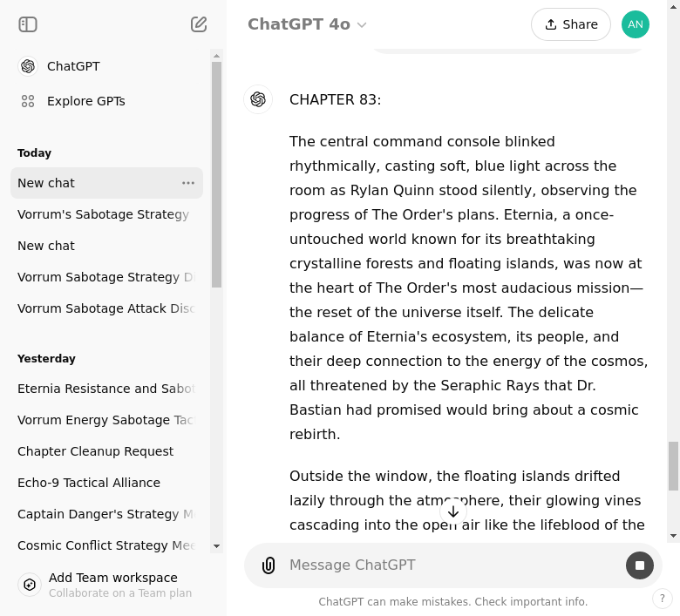Open Vorrum's Sabotage Strategy conversation
Viewport: 680px width, 616px height.
click(103, 214)
